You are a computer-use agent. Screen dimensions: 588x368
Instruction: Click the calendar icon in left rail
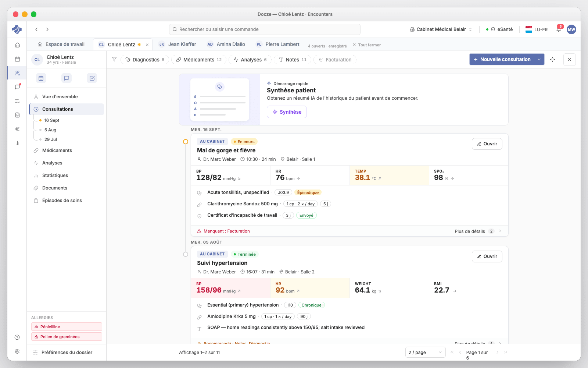point(17,59)
